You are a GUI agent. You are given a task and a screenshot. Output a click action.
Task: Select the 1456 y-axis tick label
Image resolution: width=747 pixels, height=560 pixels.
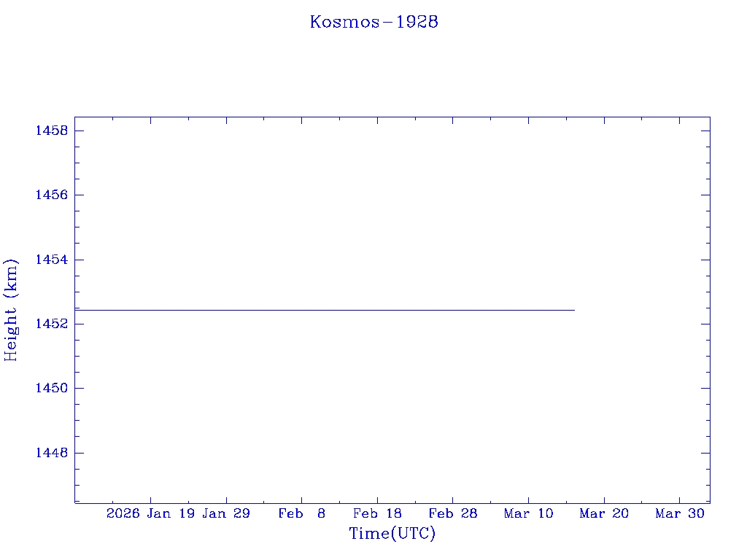click(x=51, y=195)
